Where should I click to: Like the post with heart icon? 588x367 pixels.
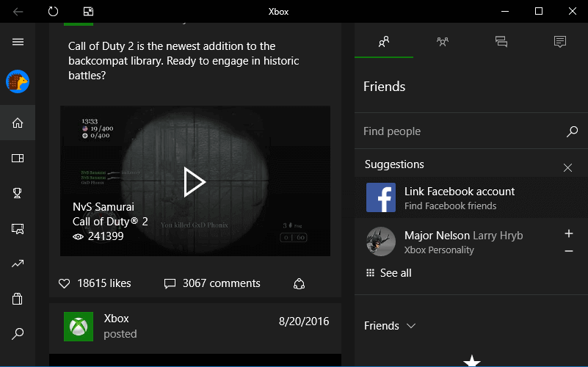(64, 283)
